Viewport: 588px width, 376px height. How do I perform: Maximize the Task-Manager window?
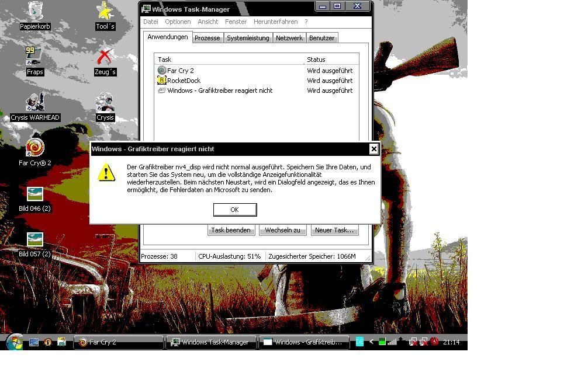click(x=337, y=6)
